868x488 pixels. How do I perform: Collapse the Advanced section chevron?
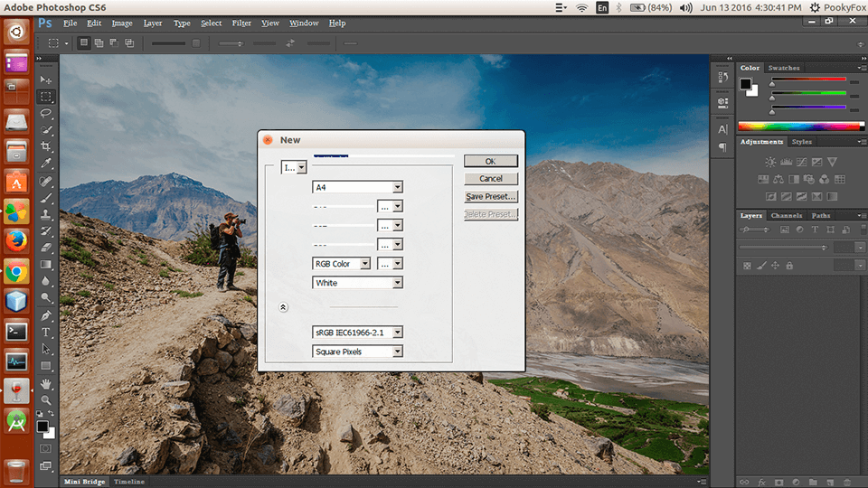click(x=283, y=307)
